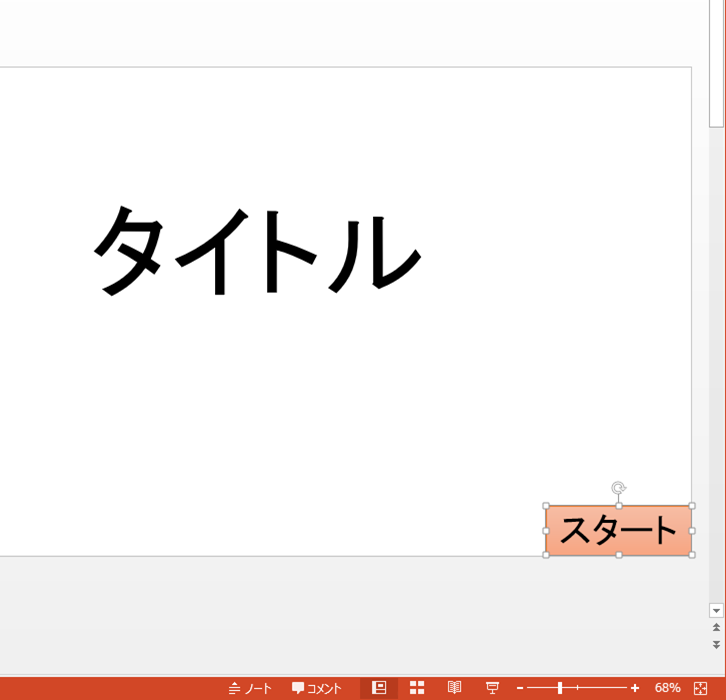Open the コメント comments pane
The height and width of the screenshot is (700, 726).
[x=317, y=688]
